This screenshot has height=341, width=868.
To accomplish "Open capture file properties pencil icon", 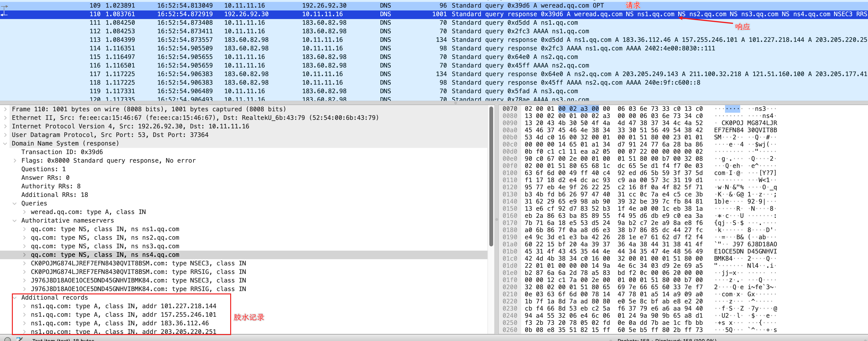I will click(x=19, y=339).
